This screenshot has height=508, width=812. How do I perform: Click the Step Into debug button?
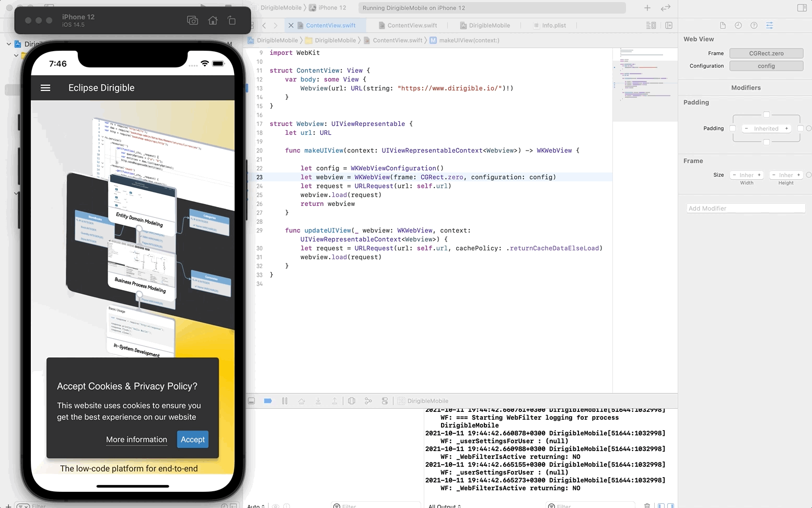(x=318, y=401)
